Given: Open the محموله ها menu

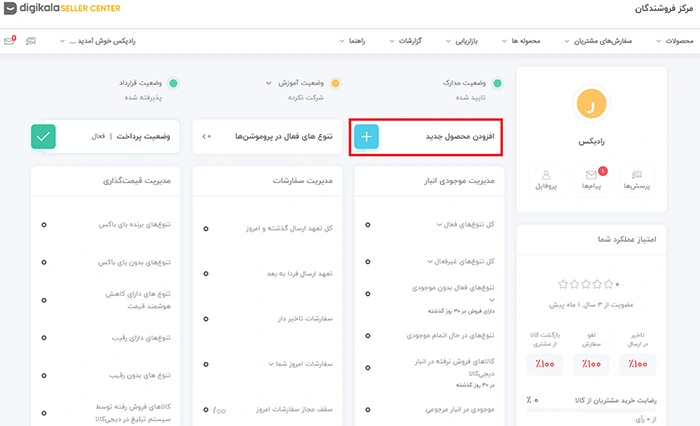Looking at the screenshot, I should click(x=521, y=41).
